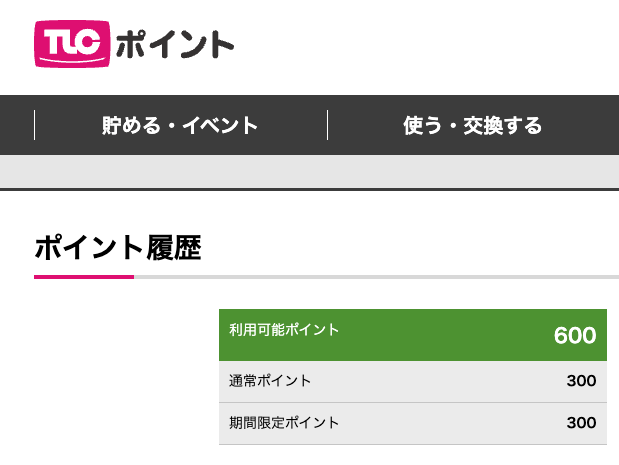Click the light gray sub-navigation bar

pyautogui.click(x=310, y=172)
